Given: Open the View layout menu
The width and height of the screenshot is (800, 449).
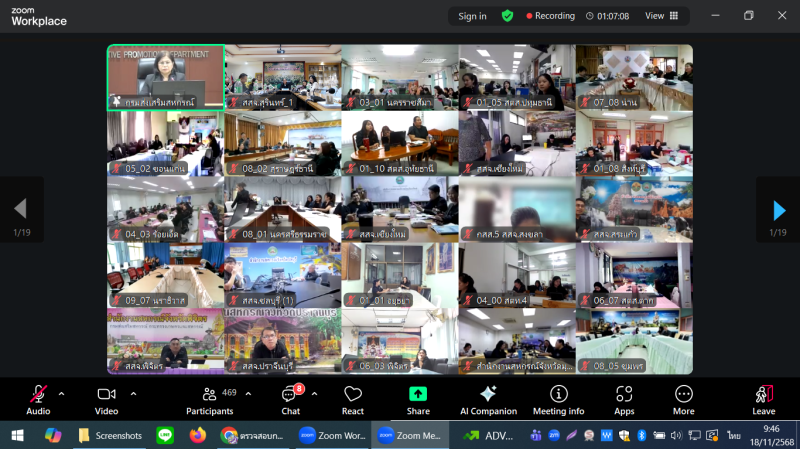Looking at the screenshot, I should tap(661, 16).
